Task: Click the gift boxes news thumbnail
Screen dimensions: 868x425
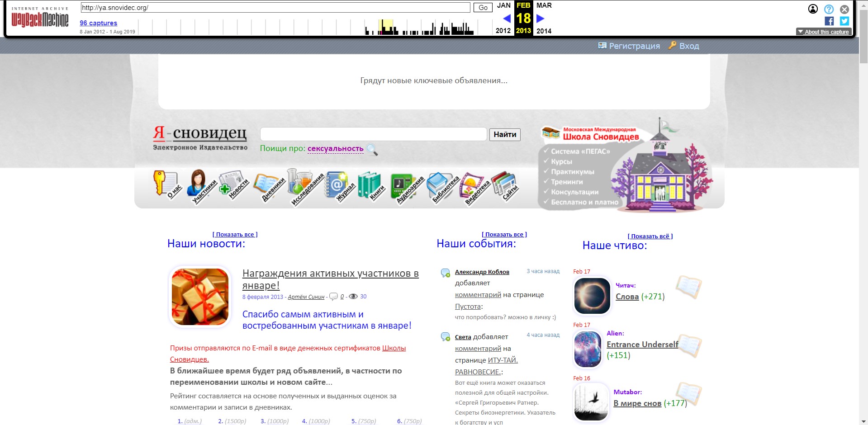Action: click(x=200, y=297)
